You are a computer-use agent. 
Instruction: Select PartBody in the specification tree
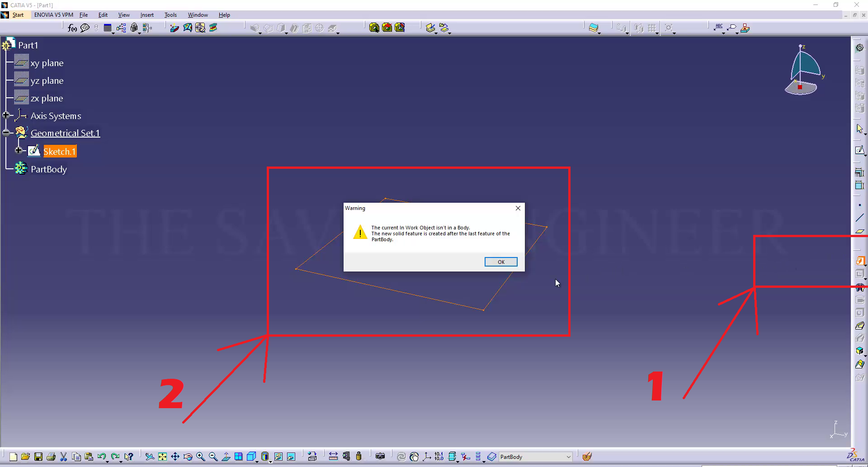coord(48,169)
